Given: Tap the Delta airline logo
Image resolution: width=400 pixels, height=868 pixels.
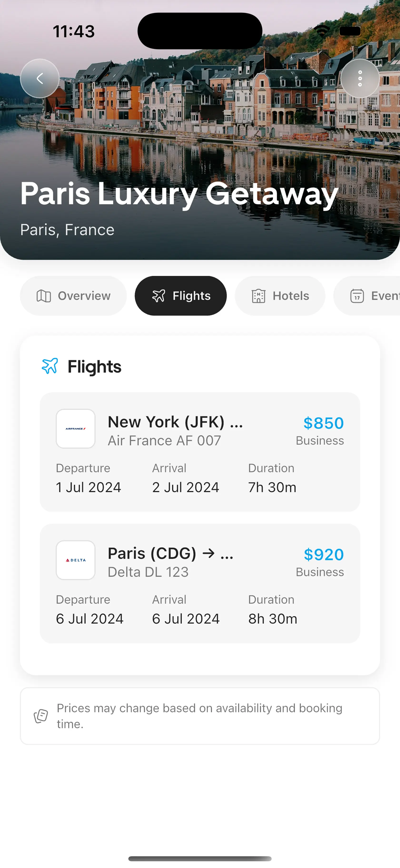Looking at the screenshot, I should 75,560.
